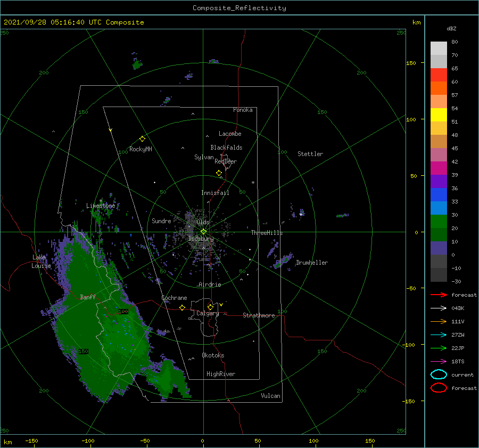
Task: Click the Cochrane label
Action: 174,298
